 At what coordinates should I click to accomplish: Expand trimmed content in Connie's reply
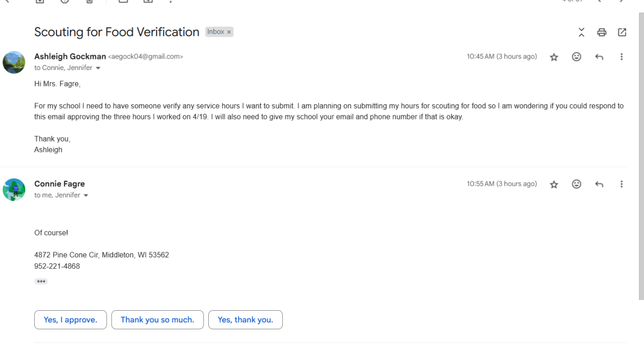(x=41, y=282)
